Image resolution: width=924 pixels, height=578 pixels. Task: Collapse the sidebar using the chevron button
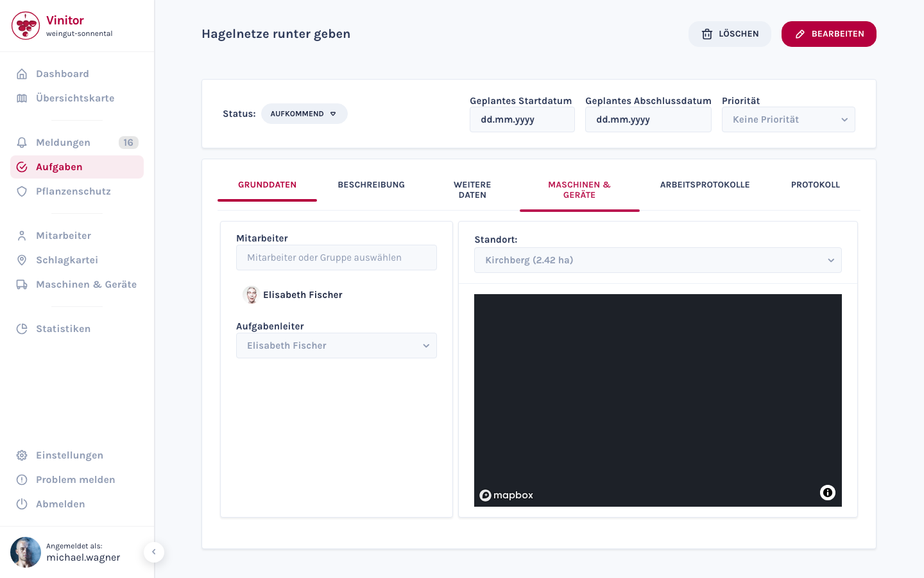pyautogui.click(x=154, y=552)
